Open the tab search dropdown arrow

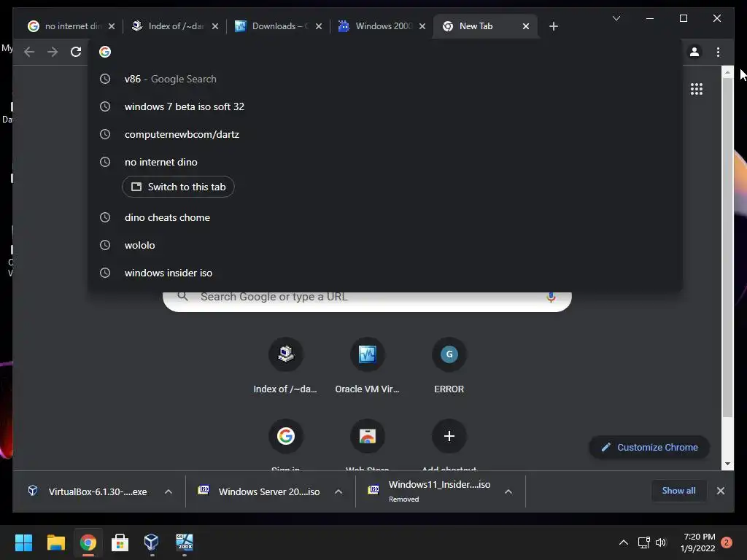click(x=616, y=18)
